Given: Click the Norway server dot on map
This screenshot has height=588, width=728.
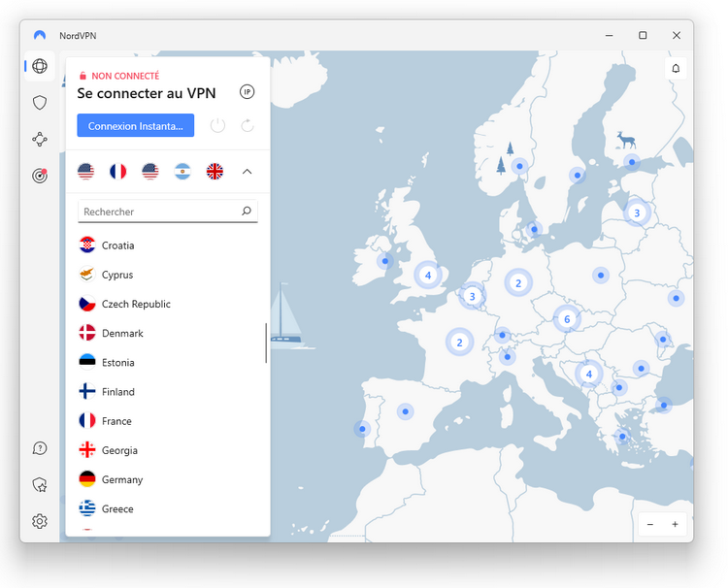Looking at the screenshot, I should pos(519,166).
